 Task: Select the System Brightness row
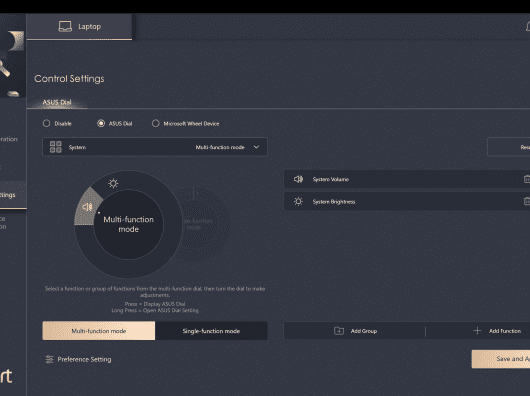[x=407, y=202]
